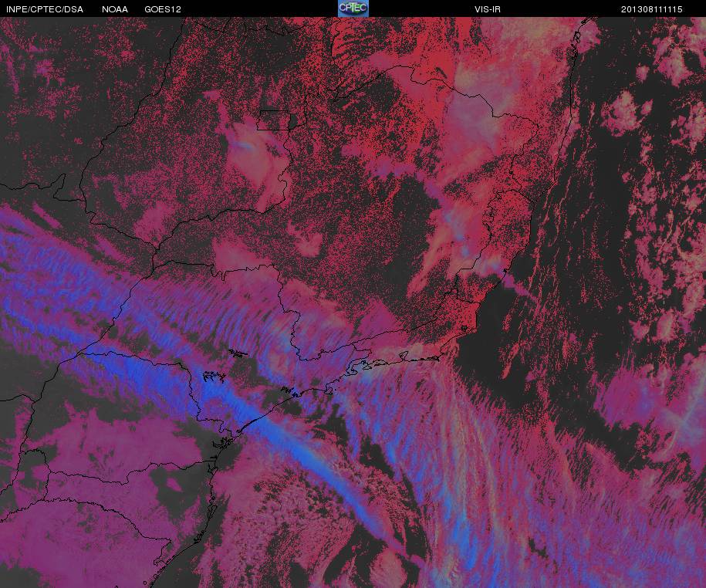The height and width of the screenshot is (588, 706).
Task: Click the INPE/CPTEC/DSA header text
Action: pyautogui.click(x=45, y=9)
